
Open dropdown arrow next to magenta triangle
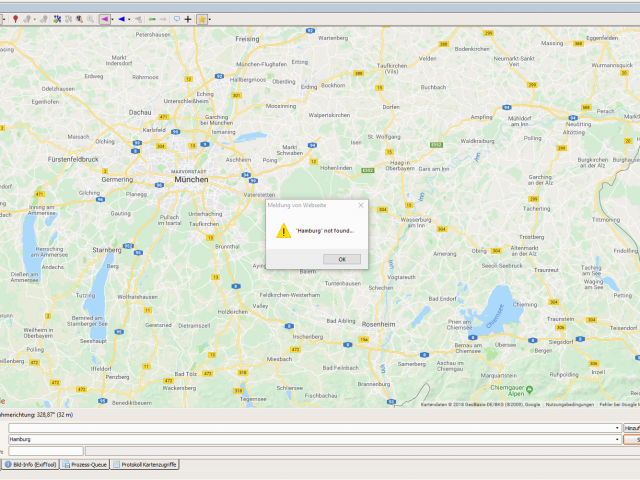(x=112, y=19)
